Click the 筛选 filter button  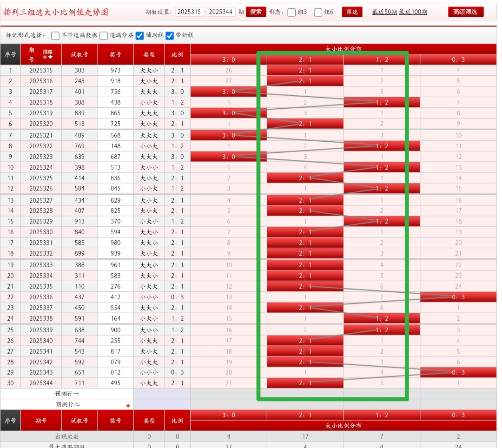tap(352, 12)
